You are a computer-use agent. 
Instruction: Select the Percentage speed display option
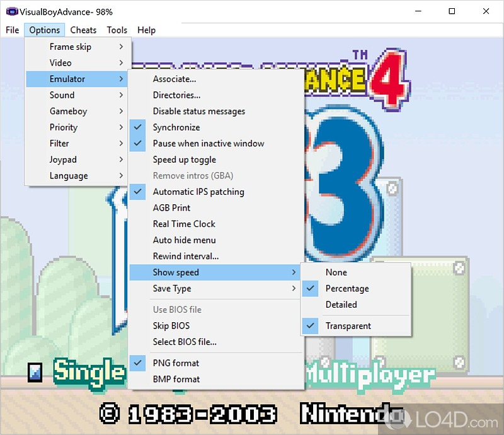[346, 288]
